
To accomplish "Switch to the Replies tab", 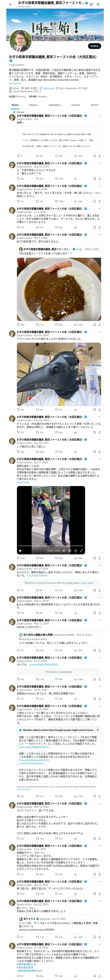I will click(33, 105).
